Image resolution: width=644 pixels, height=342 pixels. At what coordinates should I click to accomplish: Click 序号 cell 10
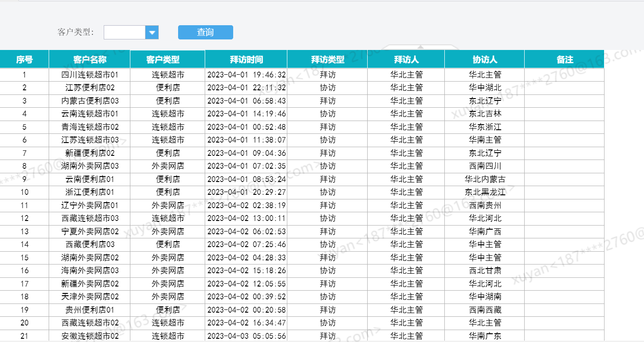click(x=24, y=192)
